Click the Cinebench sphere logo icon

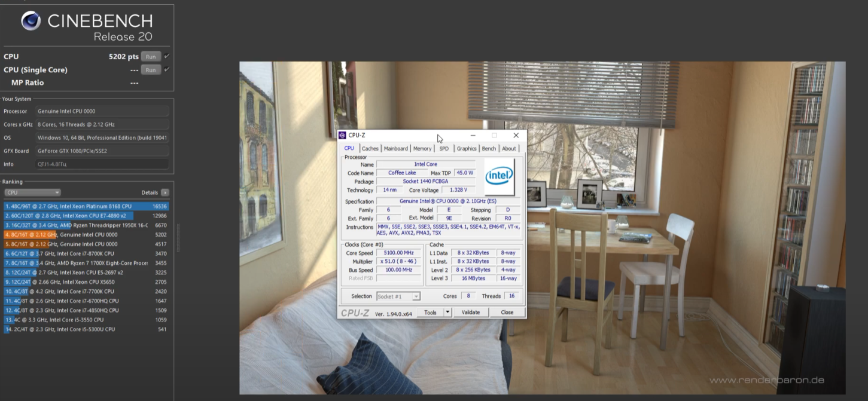[31, 21]
